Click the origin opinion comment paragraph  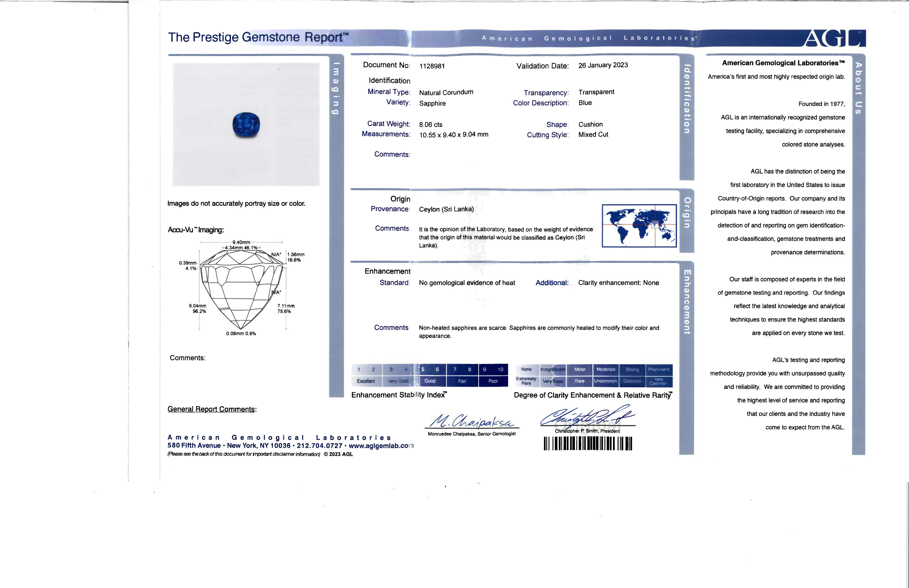(506, 237)
